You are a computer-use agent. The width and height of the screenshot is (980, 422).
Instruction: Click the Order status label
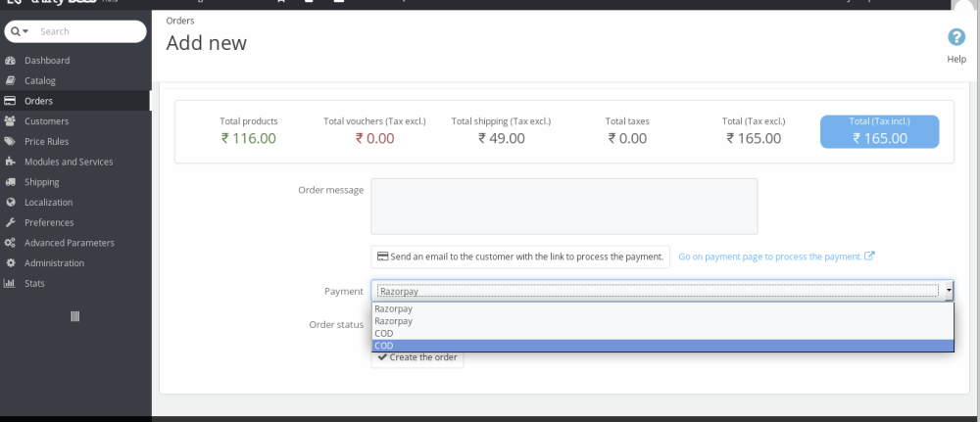(336, 325)
